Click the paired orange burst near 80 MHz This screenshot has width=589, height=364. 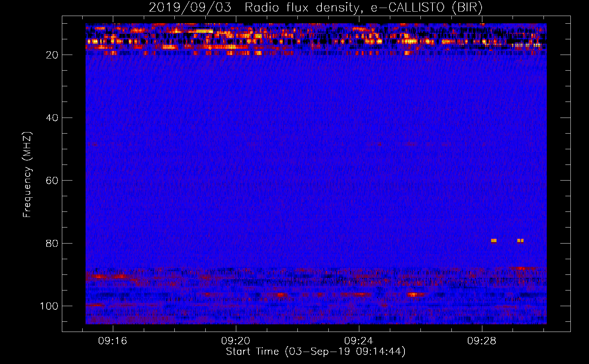coord(521,241)
